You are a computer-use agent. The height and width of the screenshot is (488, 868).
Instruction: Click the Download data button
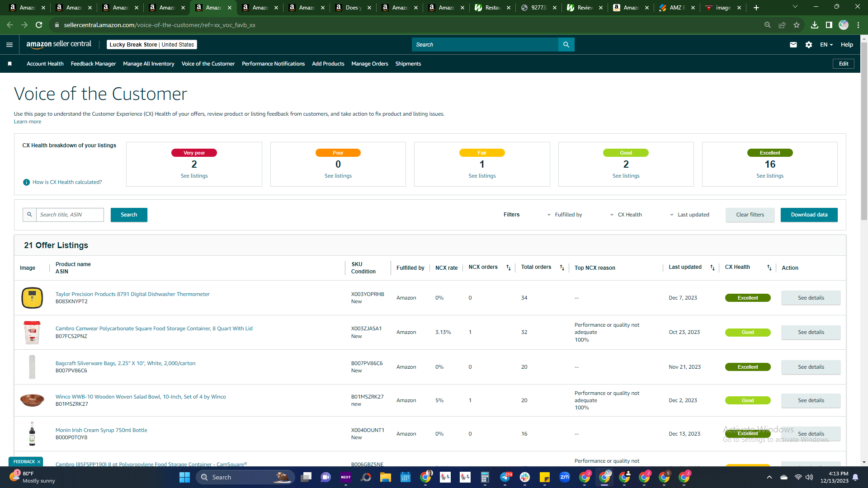tap(809, 215)
